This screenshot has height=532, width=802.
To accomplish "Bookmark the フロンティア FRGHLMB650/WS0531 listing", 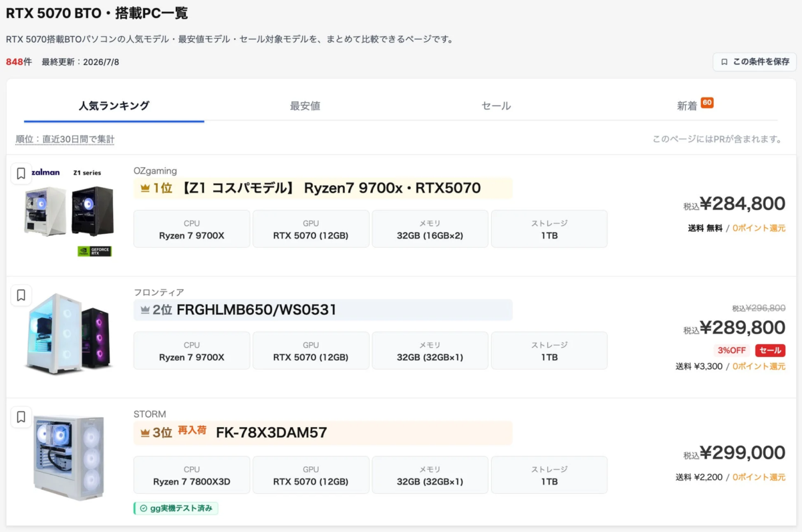I will (21, 295).
